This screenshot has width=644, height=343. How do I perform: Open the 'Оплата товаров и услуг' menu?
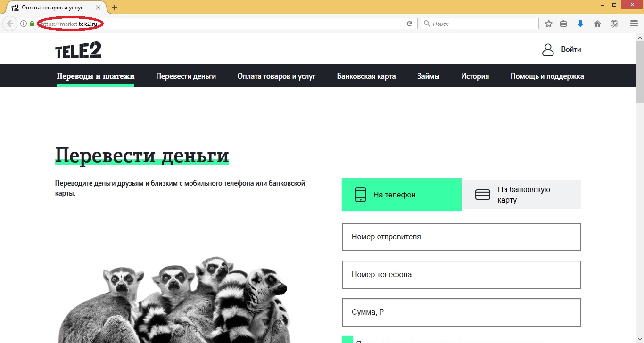click(276, 76)
